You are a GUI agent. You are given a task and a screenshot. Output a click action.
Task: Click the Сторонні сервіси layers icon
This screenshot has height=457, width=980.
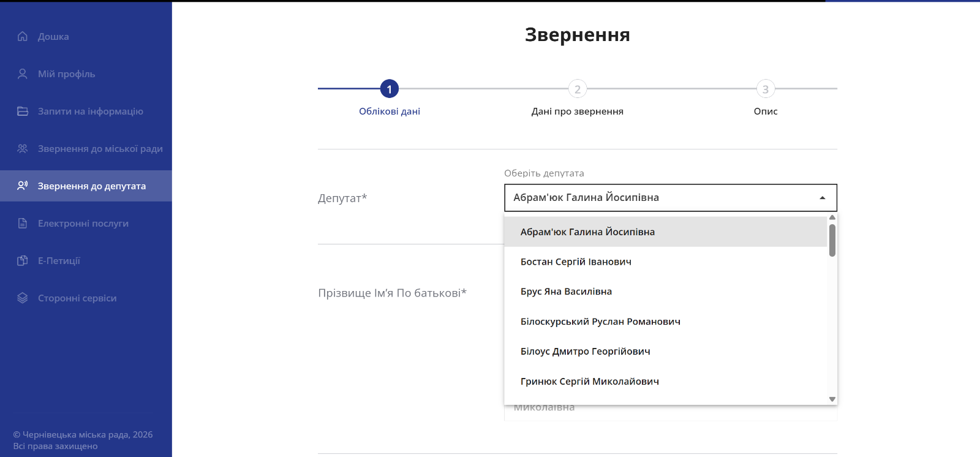(x=23, y=298)
